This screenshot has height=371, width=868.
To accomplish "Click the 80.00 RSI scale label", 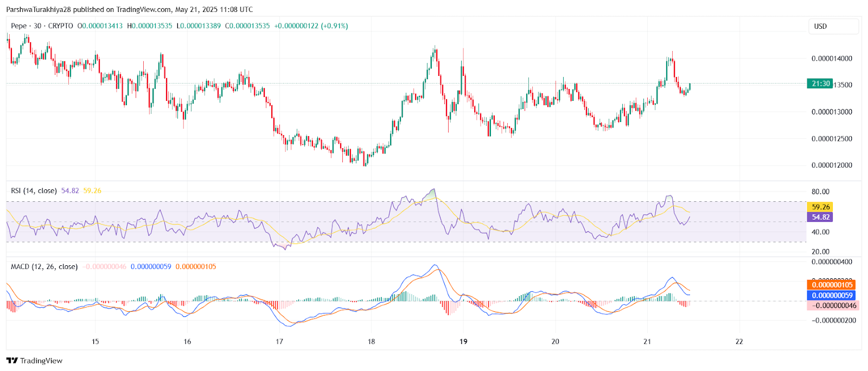I will (820, 191).
